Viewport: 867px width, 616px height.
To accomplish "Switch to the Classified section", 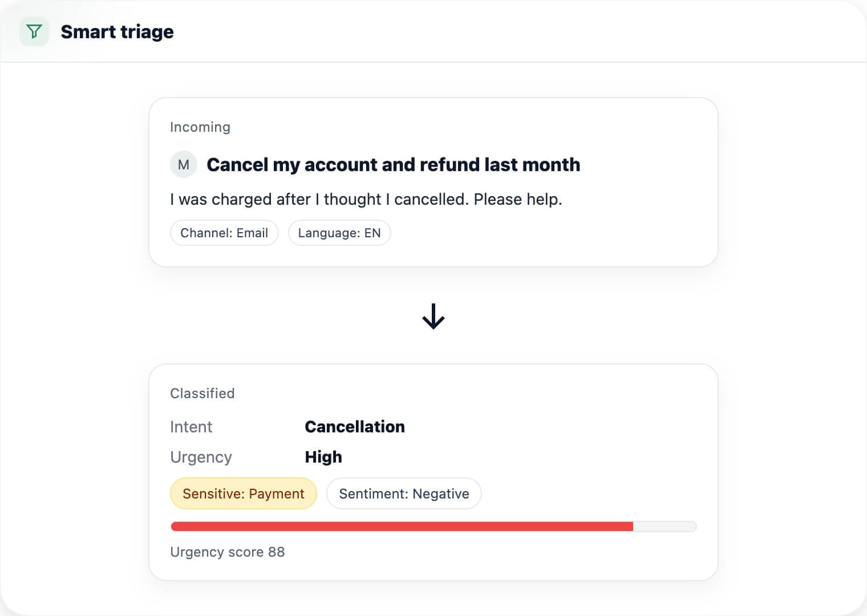I will (202, 393).
